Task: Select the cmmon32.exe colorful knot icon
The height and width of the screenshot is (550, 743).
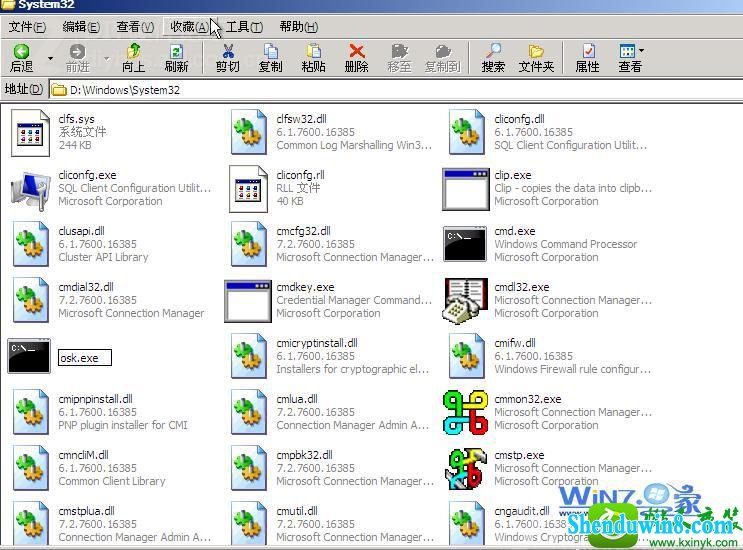Action: coord(466,412)
